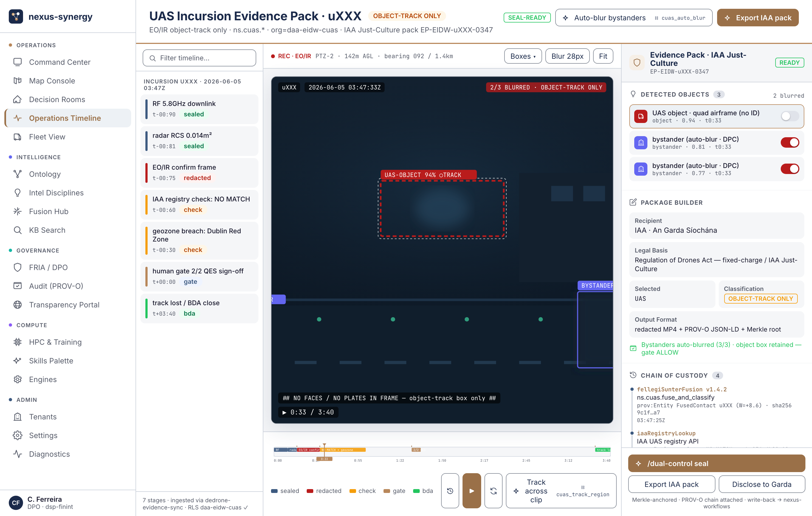812x516 pixels.
Task: Click the SEAL-READY status badge
Action: tap(527, 18)
